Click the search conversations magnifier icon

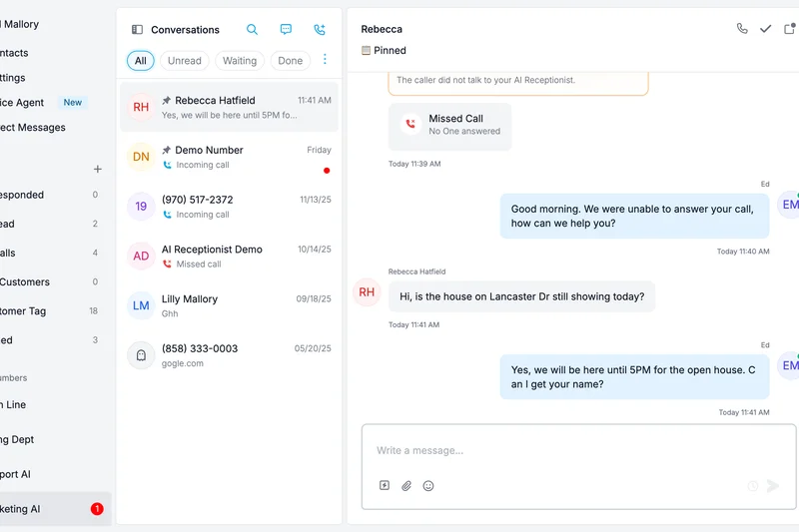(252, 30)
